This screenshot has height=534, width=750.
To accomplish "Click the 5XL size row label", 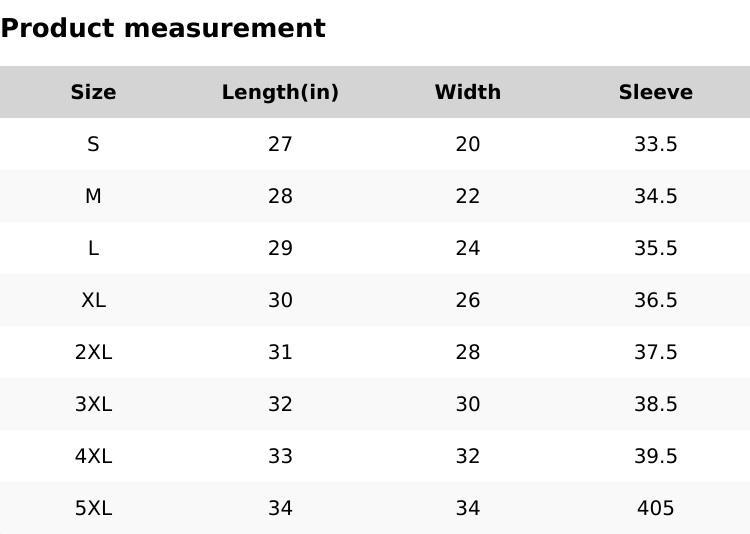I will pos(93,508).
